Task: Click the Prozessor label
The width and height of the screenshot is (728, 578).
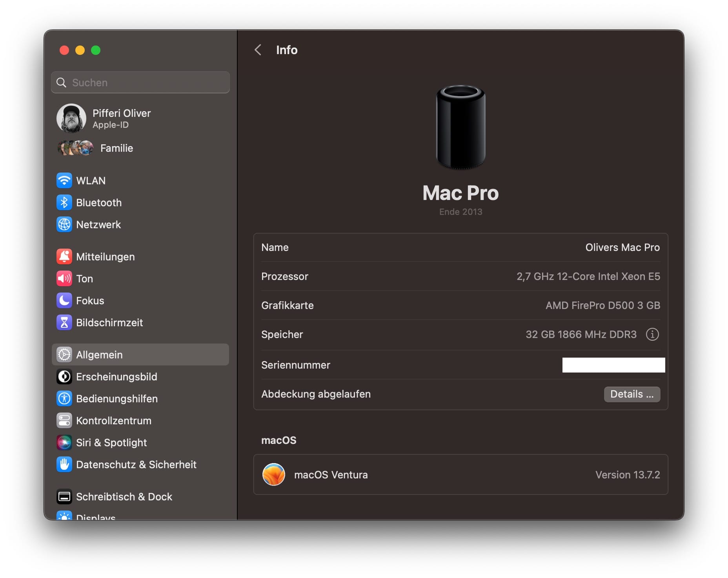Action: tap(285, 276)
